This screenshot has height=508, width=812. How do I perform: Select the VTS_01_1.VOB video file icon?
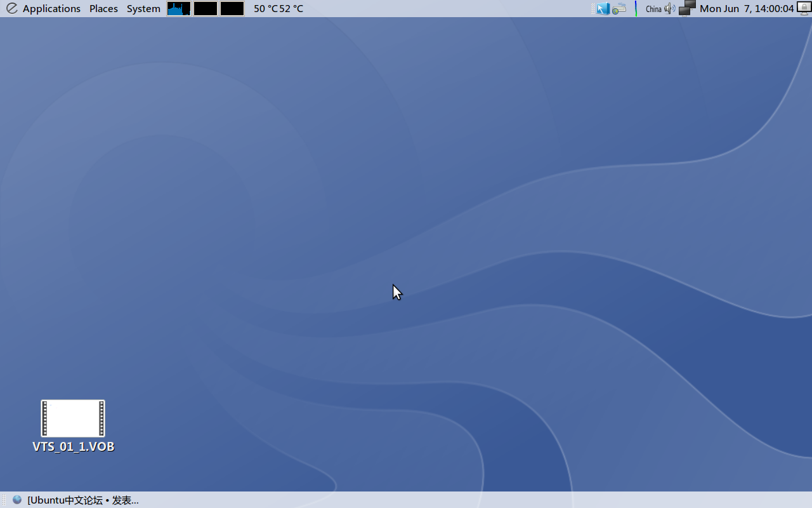click(x=73, y=418)
